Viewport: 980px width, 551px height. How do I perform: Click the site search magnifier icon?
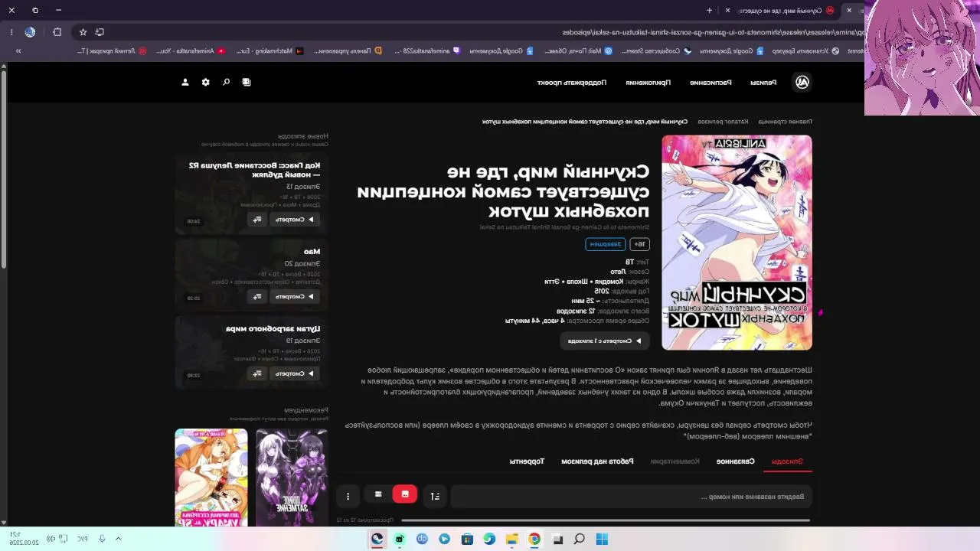point(226,82)
